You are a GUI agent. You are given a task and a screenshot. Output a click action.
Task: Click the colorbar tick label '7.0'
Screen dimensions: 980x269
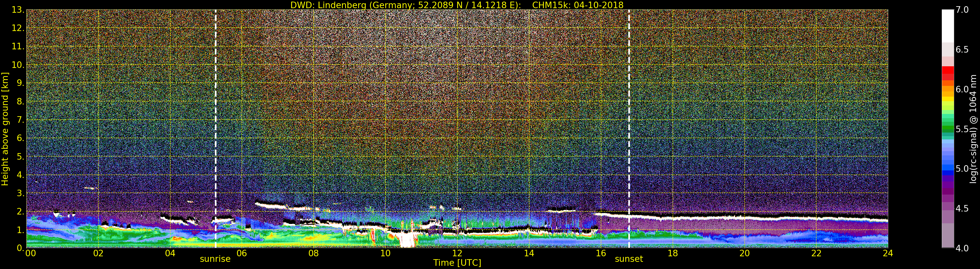click(962, 10)
